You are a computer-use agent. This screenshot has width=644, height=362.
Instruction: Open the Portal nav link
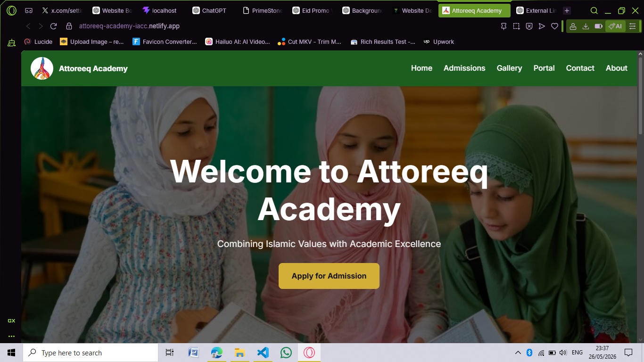(544, 68)
